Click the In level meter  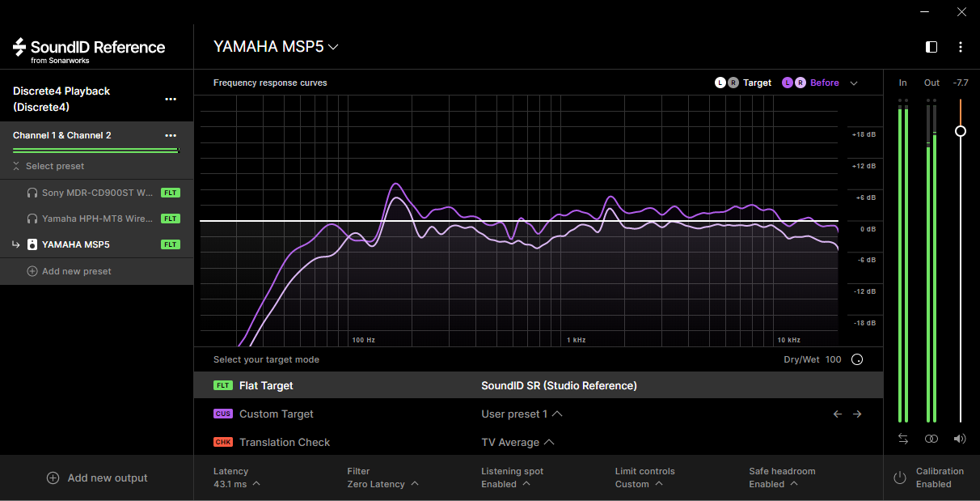[x=903, y=261]
